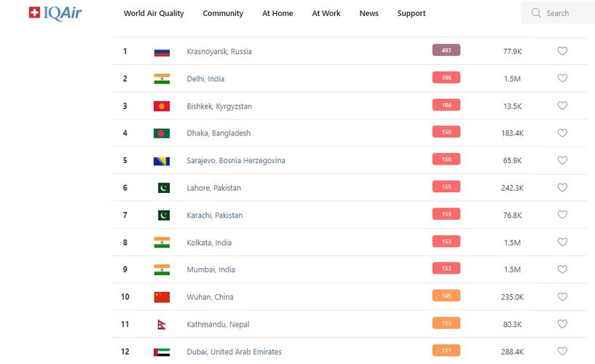Toggle the heart for Delhi, India
Image resolution: width=595 pixels, height=364 pixels.
pos(562,79)
